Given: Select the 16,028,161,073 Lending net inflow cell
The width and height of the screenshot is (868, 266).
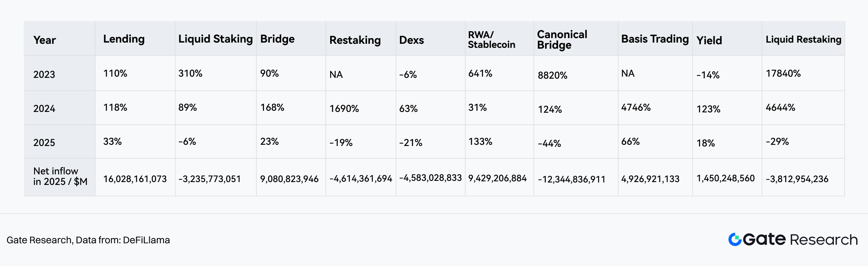Looking at the screenshot, I should (x=135, y=179).
